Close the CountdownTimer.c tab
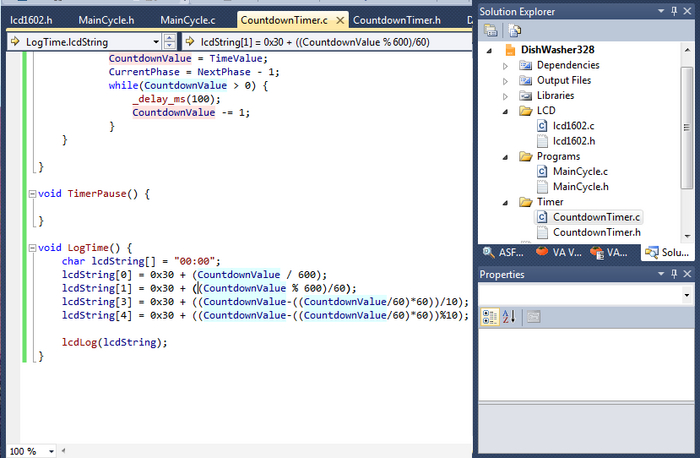 tap(340, 20)
